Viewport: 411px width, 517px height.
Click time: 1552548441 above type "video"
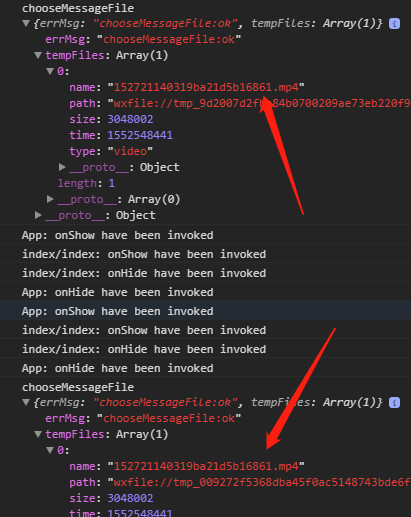tap(121, 135)
